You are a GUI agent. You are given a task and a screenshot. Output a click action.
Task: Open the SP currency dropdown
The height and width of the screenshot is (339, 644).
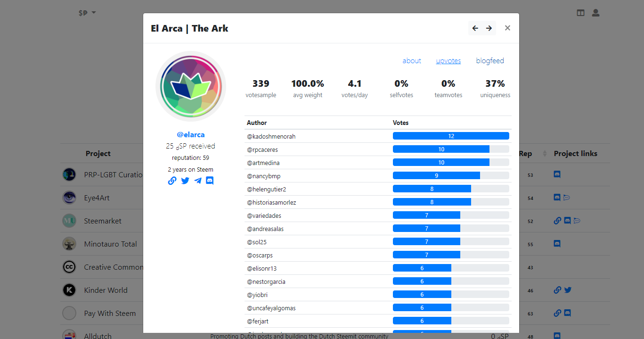point(87,13)
